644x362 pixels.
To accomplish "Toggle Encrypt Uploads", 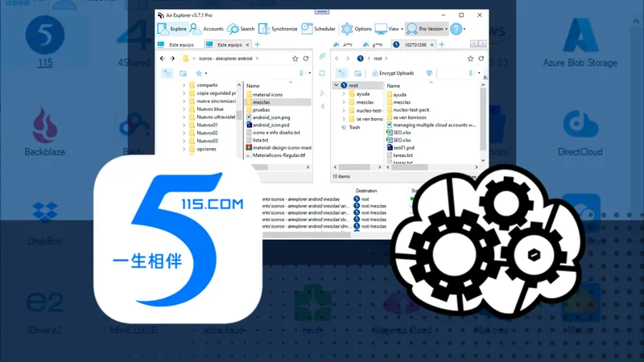I will 393,73.
